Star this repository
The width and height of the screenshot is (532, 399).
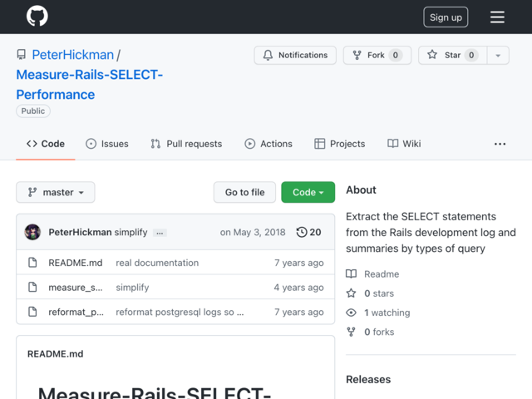click(x=452, y=55)
